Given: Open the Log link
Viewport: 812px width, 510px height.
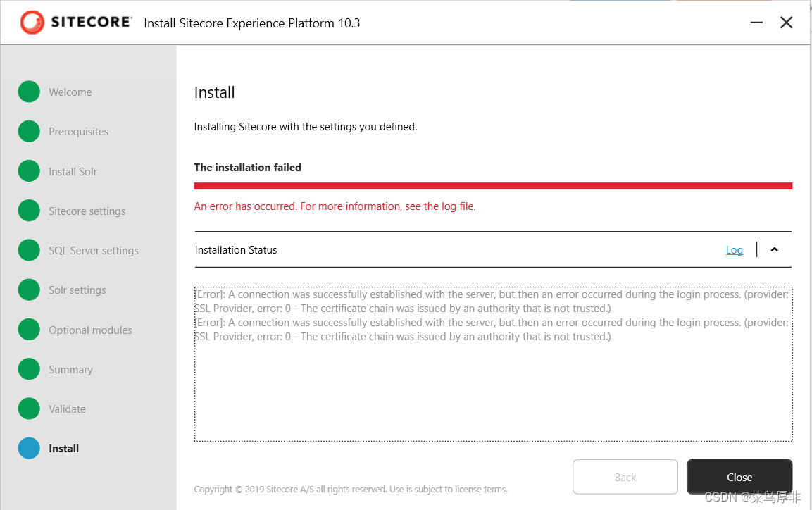Looking at the screenshot, I should pyautogui.click(x=735, y=250).
